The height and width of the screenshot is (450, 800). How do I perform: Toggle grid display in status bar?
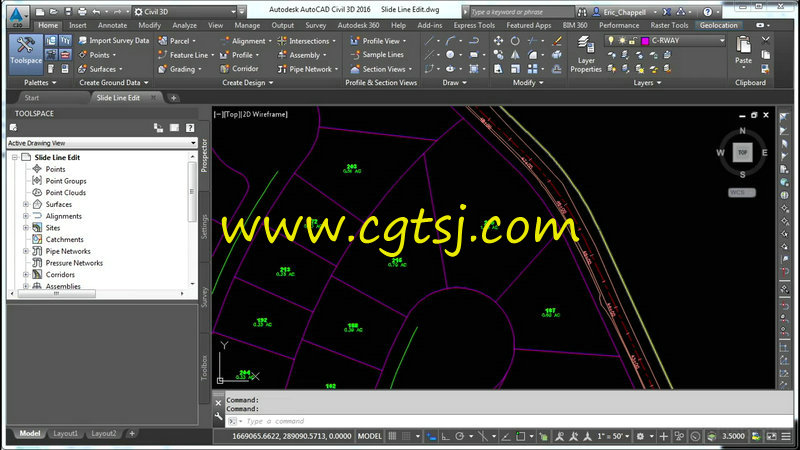[392, 436]
